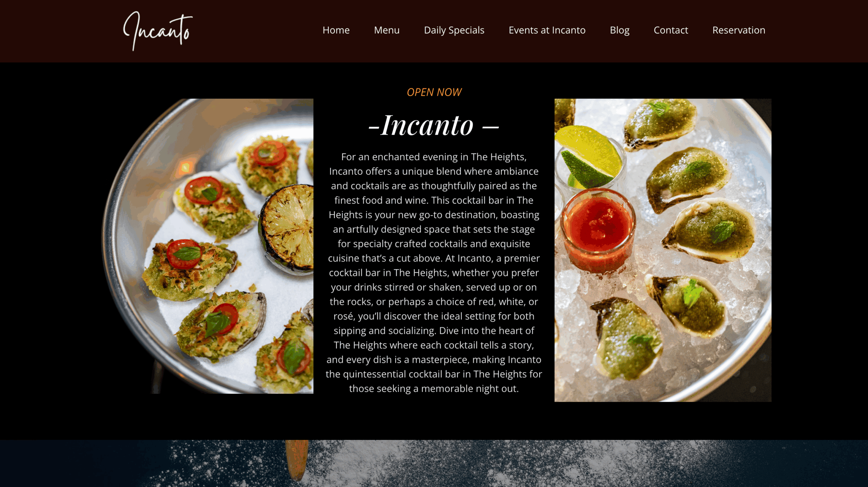
Task: Click the Incanto script logo
Action: tap(158, 31)
